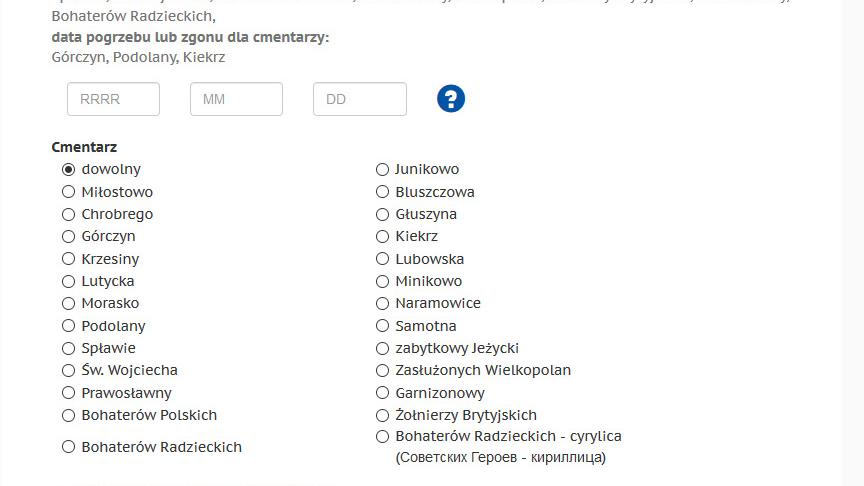The width and height of the screenshot is (864, 486).
Task: Pick the Zasłużonych Wielkopolan option
Action: coord(382,370)
